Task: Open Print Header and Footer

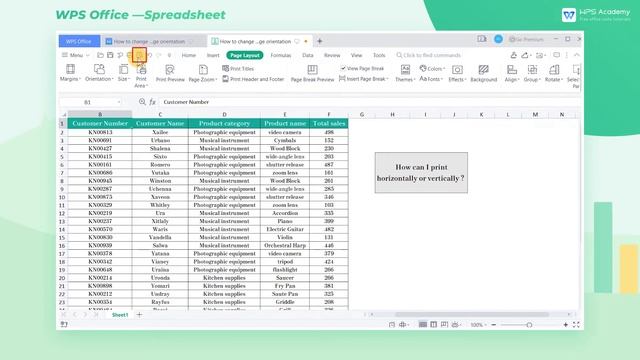Action: pyautogui.click(x=253, y=79)
